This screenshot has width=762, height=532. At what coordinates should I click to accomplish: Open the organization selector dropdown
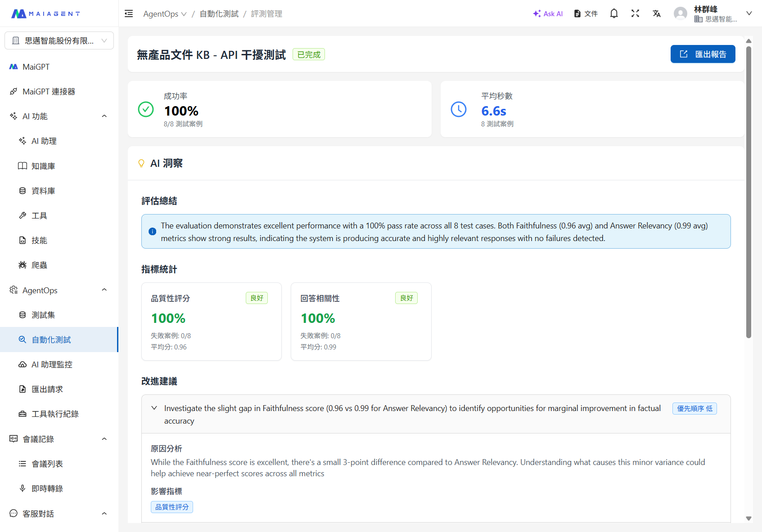pos(59,40)
